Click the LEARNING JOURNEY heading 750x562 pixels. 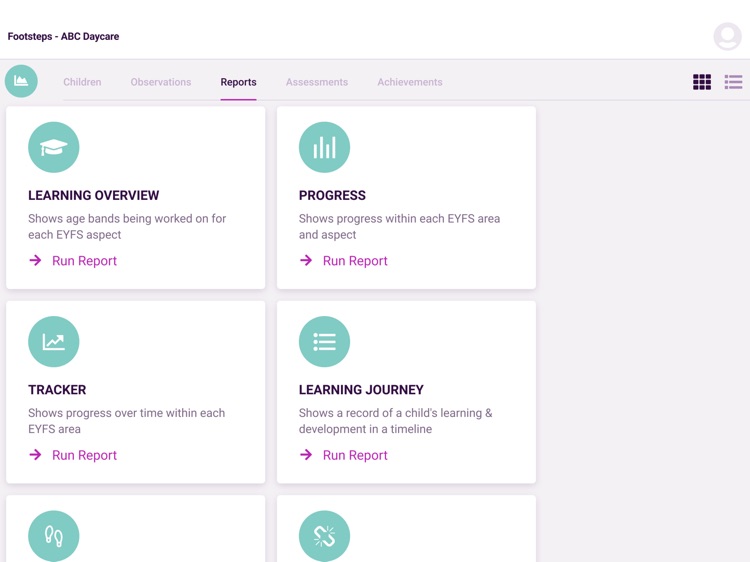tap(361, 389)
